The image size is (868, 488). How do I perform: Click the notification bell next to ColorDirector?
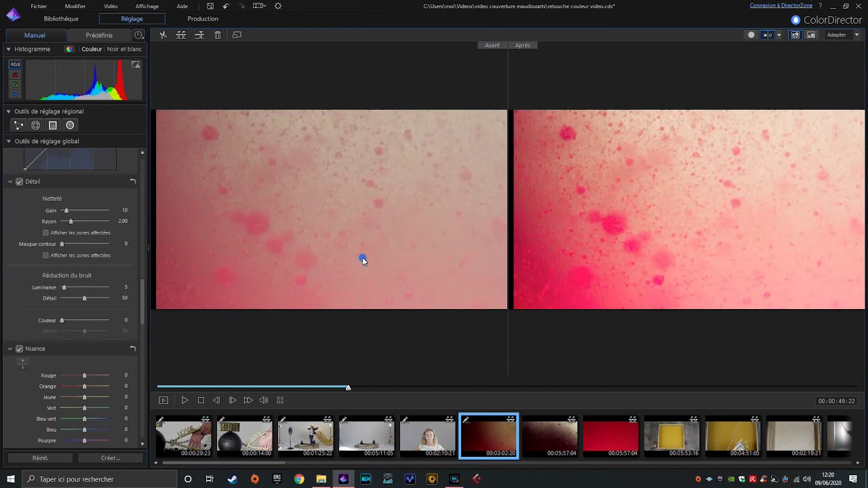[x=795, y=20]
